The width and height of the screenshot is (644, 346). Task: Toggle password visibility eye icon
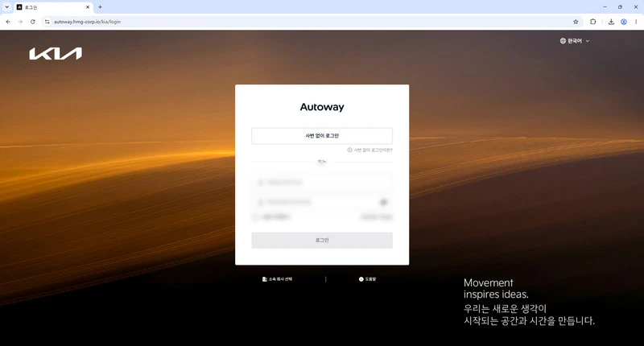[384, 202]
